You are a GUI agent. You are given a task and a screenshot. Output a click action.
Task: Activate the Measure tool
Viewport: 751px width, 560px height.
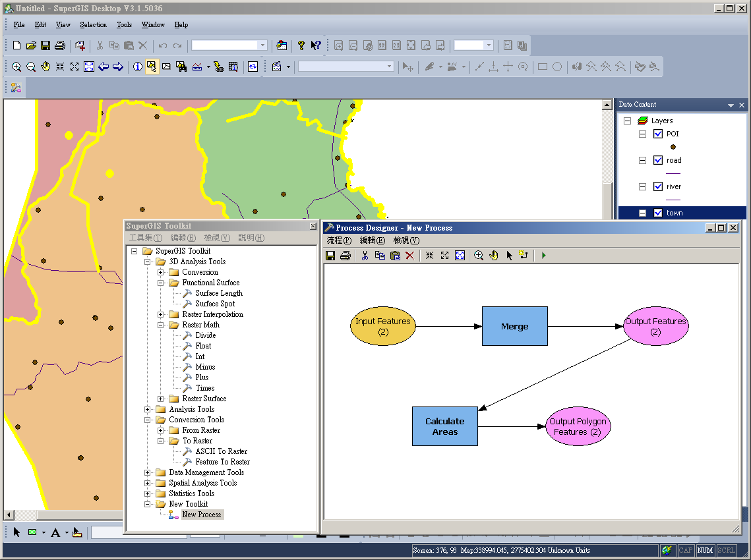coord(196,67)
